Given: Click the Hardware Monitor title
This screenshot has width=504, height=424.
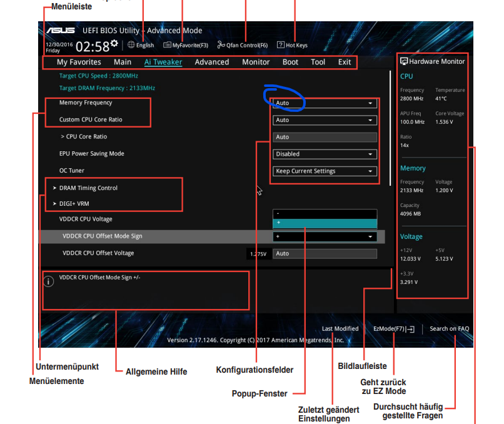Looking at the screenshot, I should click(x=436, y=61).
